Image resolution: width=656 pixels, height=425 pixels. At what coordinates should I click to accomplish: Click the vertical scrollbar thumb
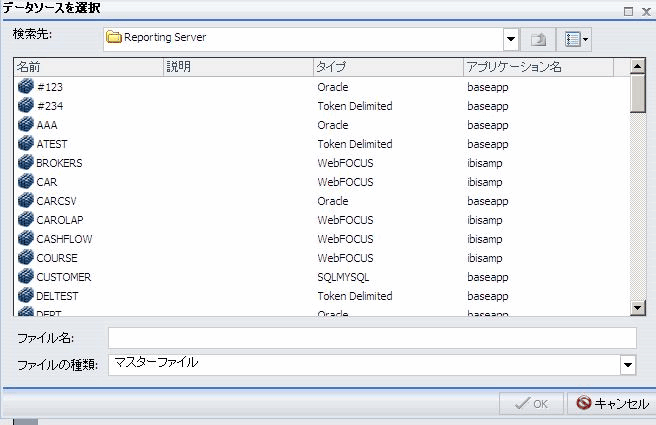point(638,93)
